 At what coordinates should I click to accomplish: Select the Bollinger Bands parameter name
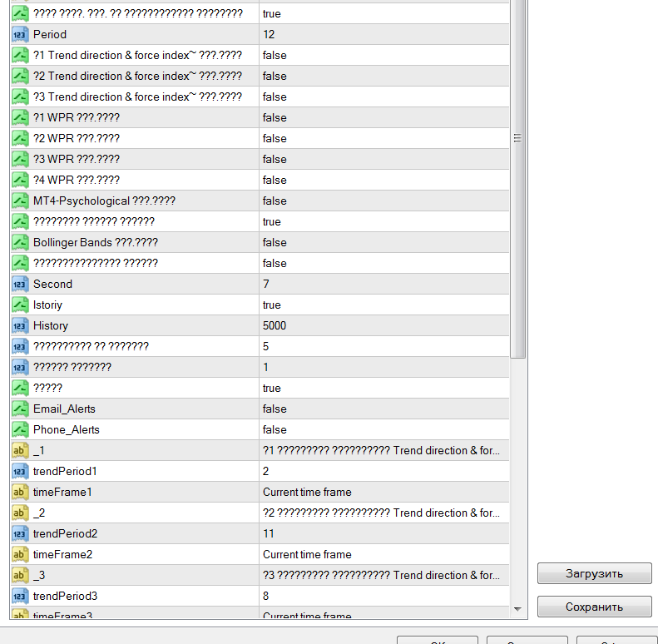click(96, 242)
